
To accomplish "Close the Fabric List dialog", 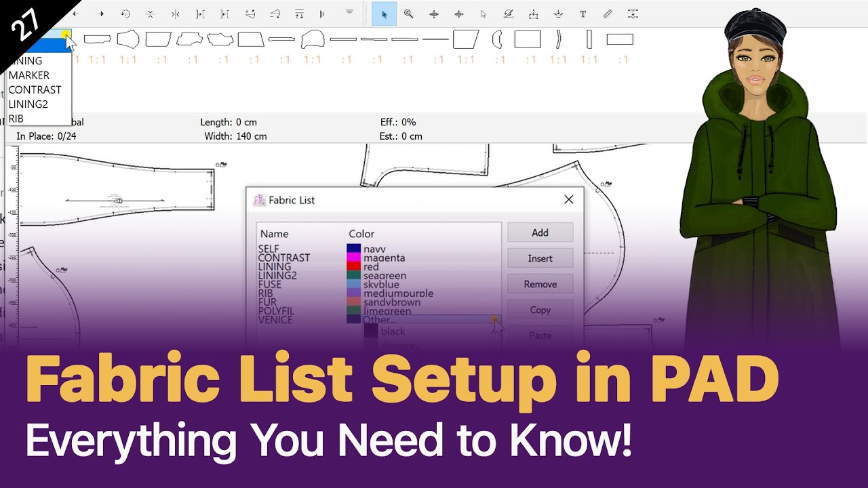I will [x=568, y=199].
